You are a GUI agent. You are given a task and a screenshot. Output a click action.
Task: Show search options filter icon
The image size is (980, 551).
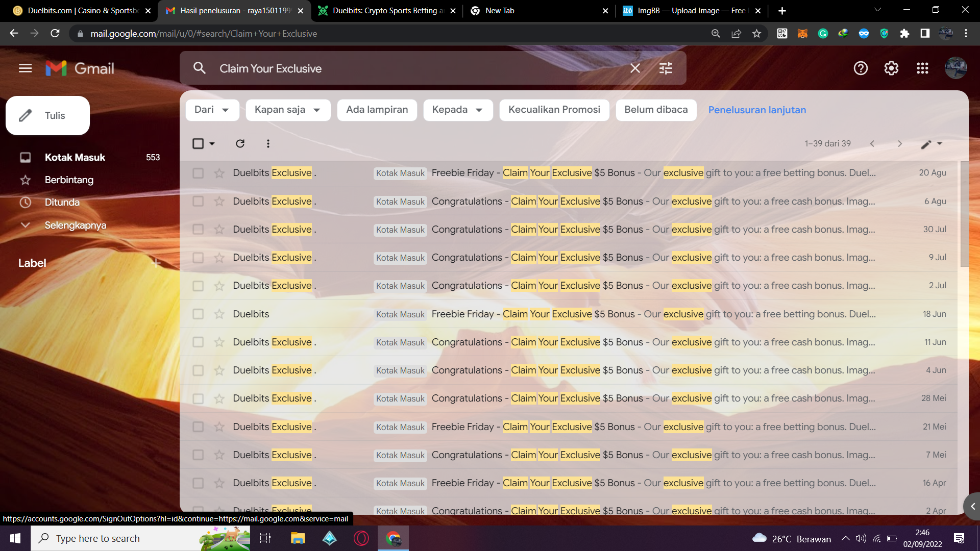pos(666,68)
